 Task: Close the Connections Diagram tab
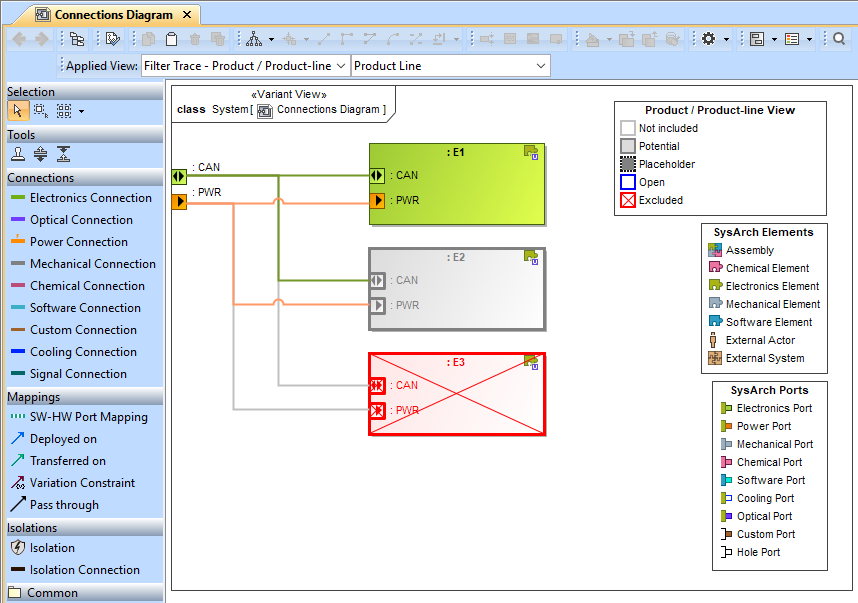187,15
